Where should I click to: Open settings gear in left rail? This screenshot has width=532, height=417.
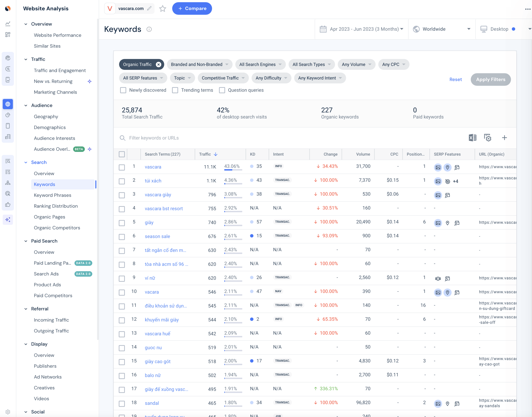pyautogui.click(x=8, y=412)
